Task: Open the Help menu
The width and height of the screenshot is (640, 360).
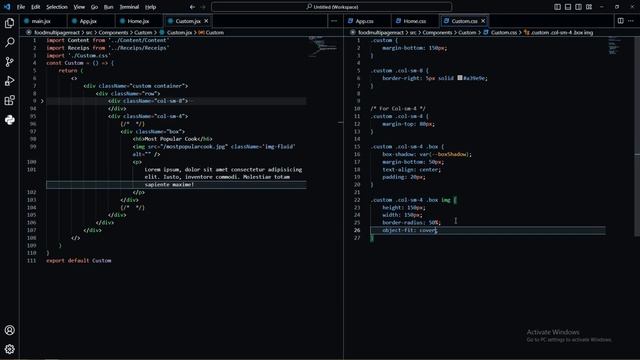Action: pos(151,7)
